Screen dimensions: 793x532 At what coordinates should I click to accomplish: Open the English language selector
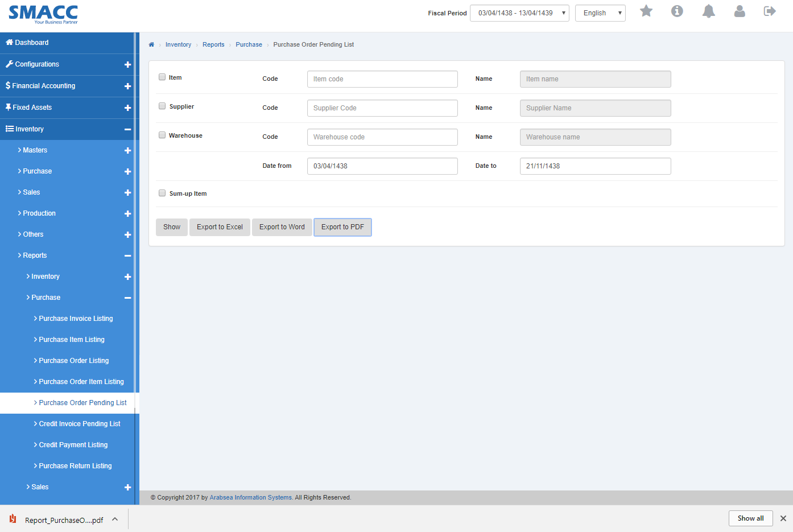[x=600, y=13]
